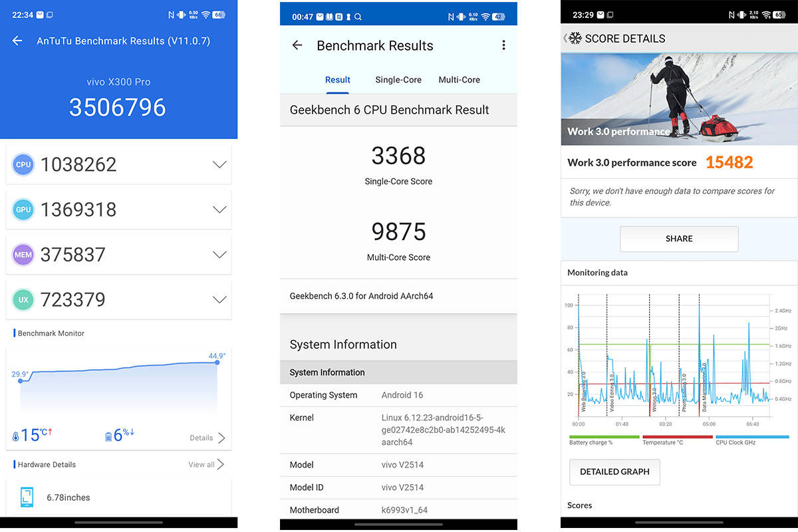Click the red Temperature °C legend
The width and height of the screenshot is (798, 532).
pos(678,440)
